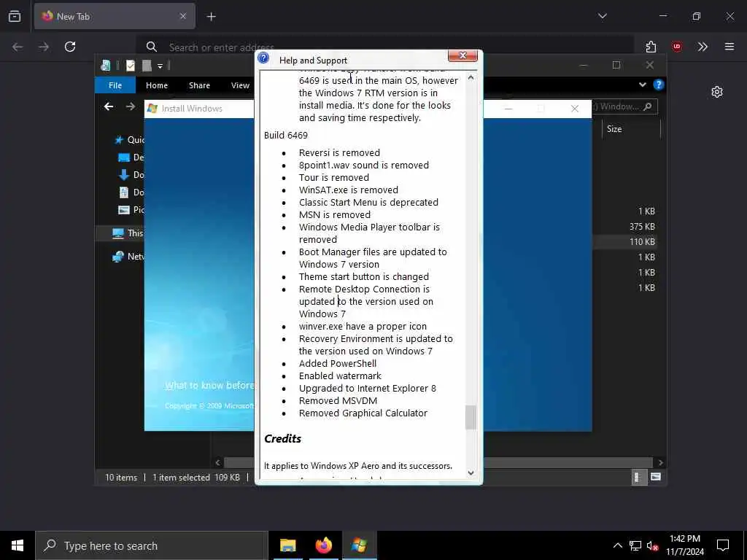Select Quick access in navigation pane
The height and width of the screenshot is (560, 747).
128,140
